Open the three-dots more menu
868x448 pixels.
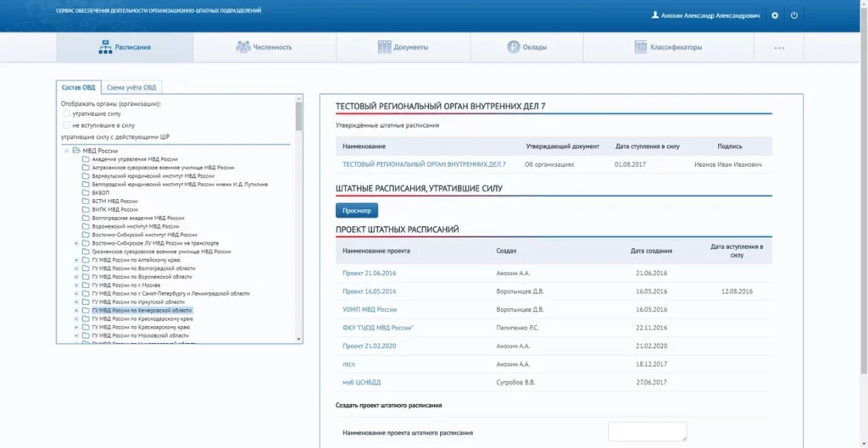780,48
